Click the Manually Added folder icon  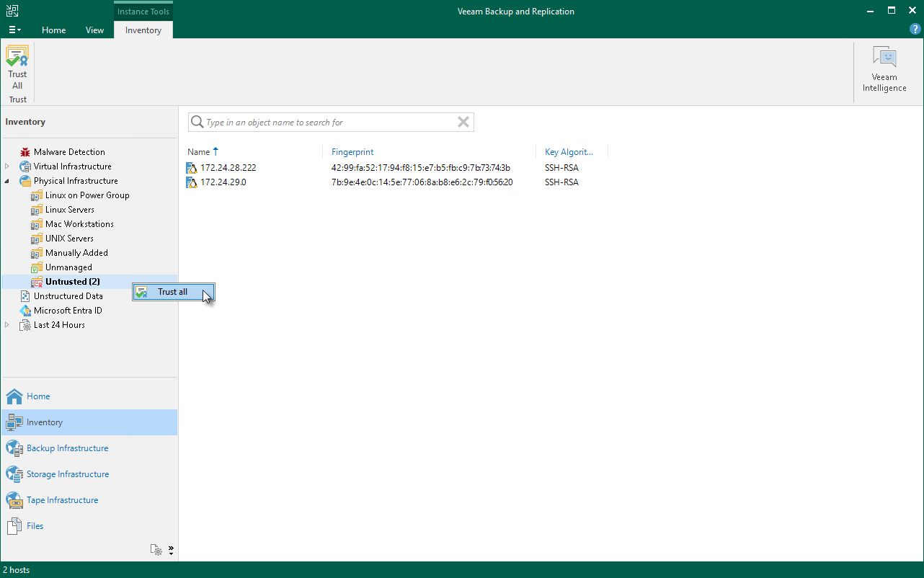pyautogui.click(x=37, y=253)
